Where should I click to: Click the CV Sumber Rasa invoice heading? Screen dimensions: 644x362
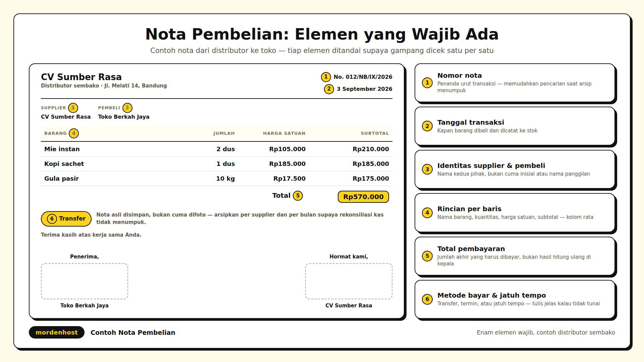coord(81,77)
